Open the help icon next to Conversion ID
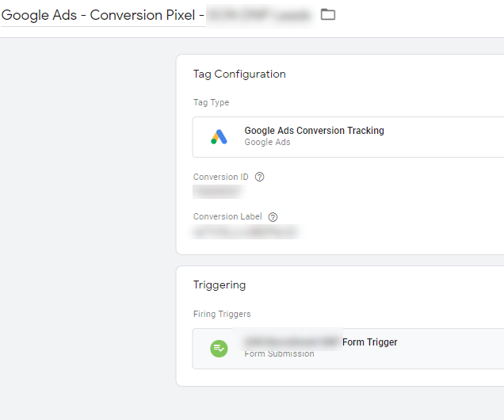Viewport: 504px width, 420px height. click(259, 177)
